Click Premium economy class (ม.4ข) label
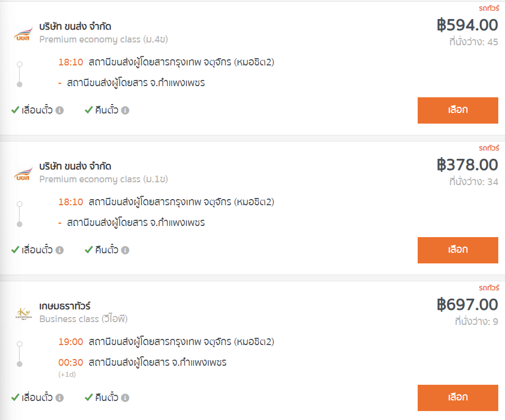Image resolution: width=505 pixels, height=420 pixels. coord(104,39)
